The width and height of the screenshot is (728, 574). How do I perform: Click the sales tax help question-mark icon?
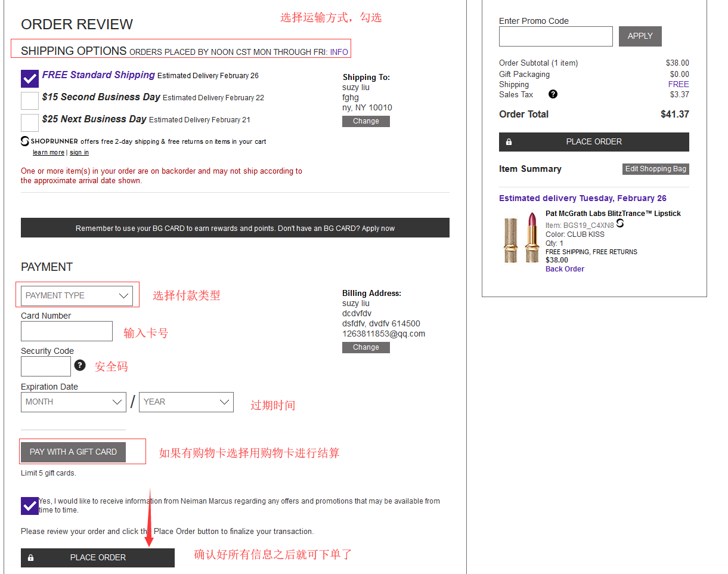(x=553, y=94)
